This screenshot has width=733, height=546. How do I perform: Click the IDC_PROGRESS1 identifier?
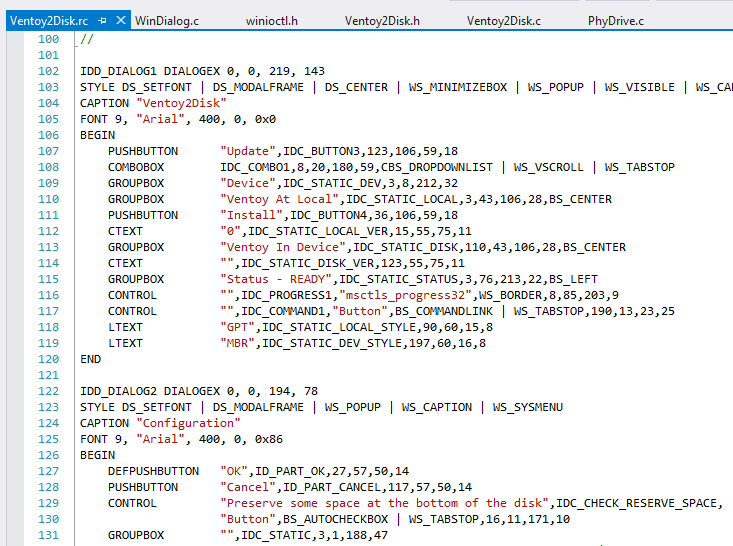286,295
